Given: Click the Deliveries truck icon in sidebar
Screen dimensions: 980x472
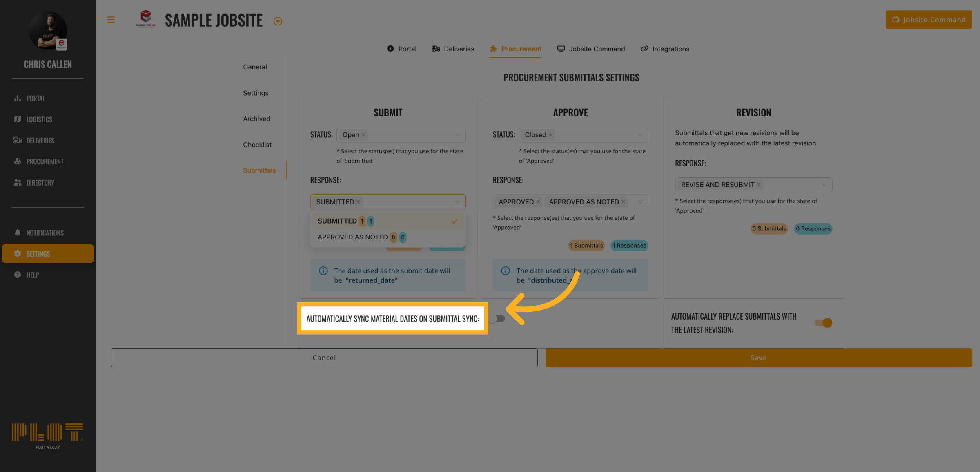Looking at the screenshot, I should click(18, 141).
